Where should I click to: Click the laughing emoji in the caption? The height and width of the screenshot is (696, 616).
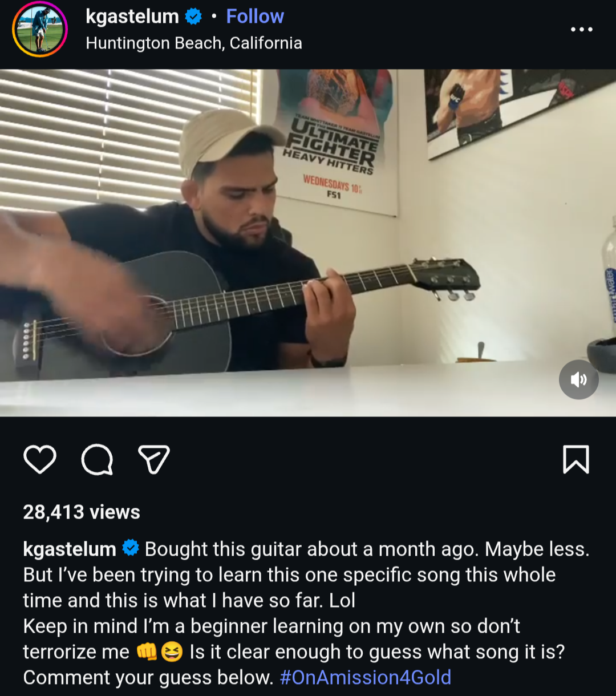coord(172,652)
